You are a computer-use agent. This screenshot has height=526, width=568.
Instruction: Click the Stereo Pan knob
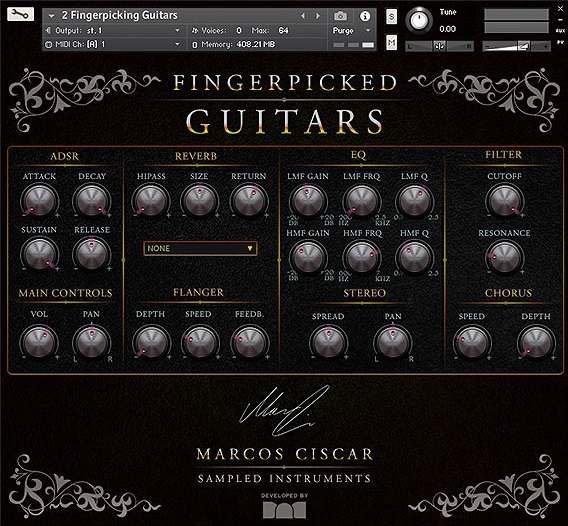tap(393, 343)
